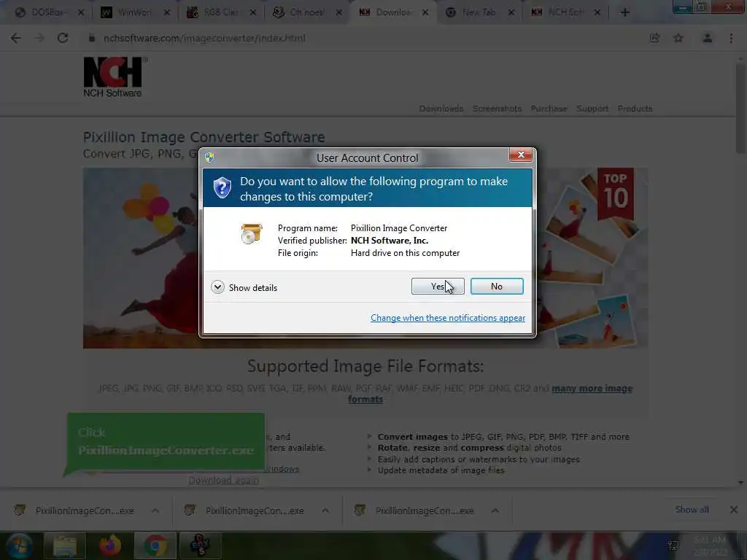Viewport: 747px width, 560px height.
Task: Click the blue shield question icon in UAC dialog
Action: (x=222, y=188)
